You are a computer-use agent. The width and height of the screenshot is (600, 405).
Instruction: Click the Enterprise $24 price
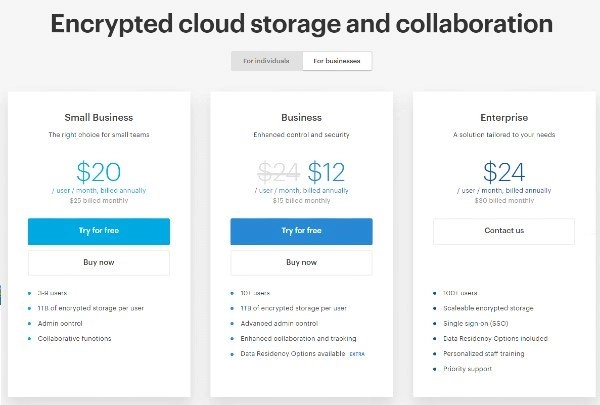click(504, 172)
